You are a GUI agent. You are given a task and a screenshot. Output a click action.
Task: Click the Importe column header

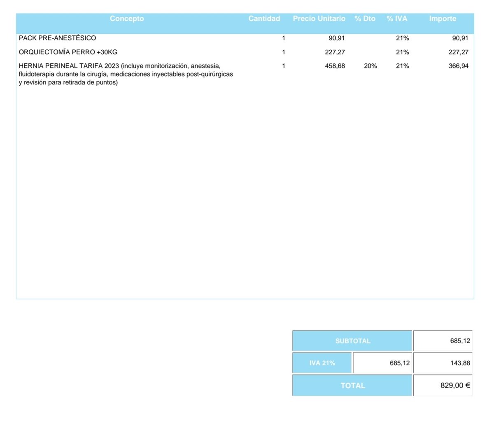(443, 19)
